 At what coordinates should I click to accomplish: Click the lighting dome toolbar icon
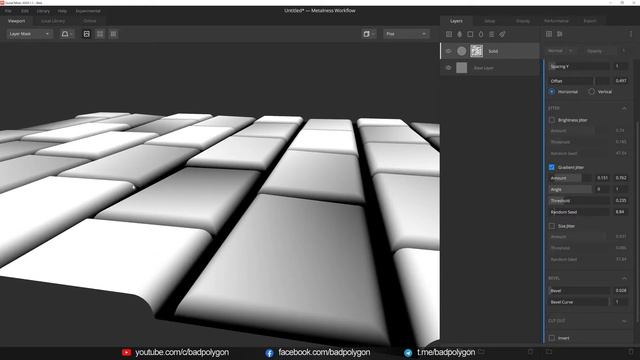(64, 34)
